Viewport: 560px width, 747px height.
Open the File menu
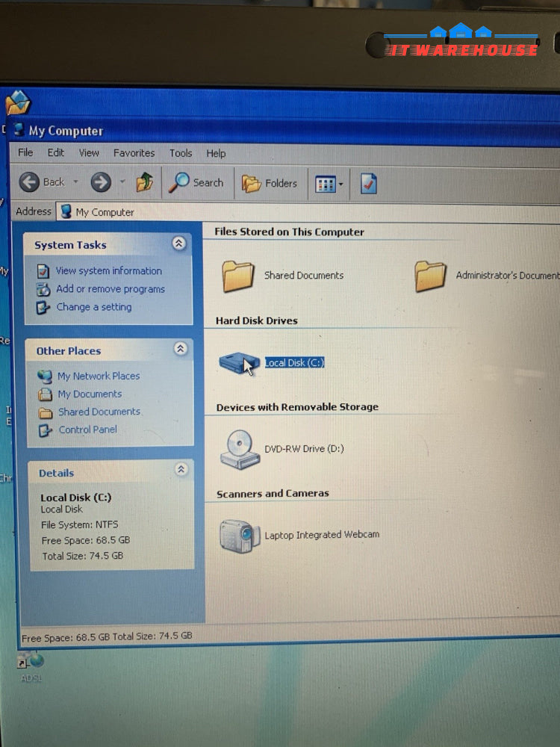[x=25, y=152]
